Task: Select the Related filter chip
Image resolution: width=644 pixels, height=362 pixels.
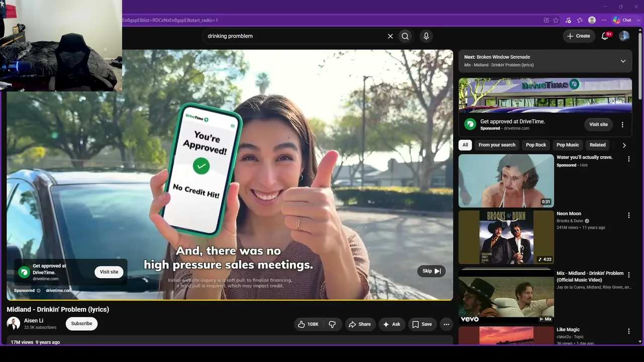Action: point(598,145)
